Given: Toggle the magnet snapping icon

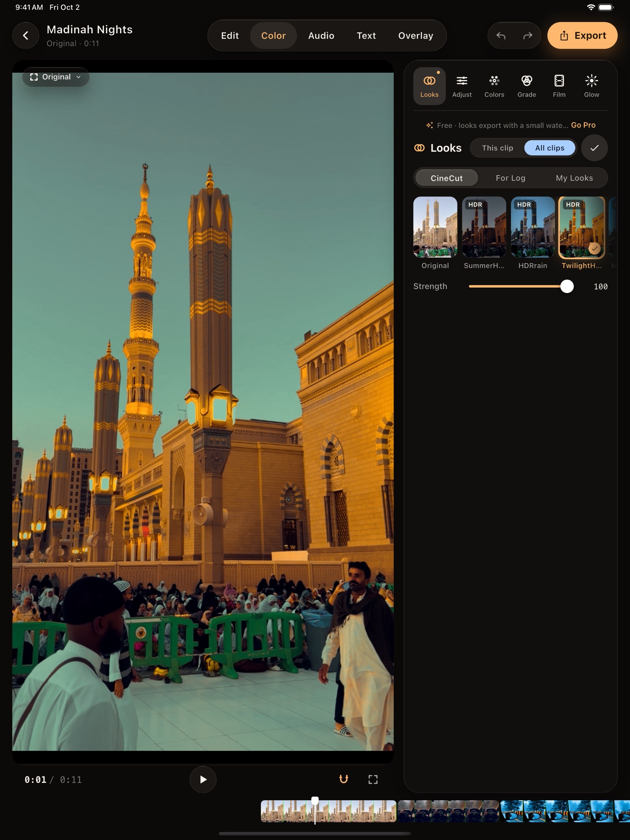Looking at the screenshot, I should click(x=344, y=780).
